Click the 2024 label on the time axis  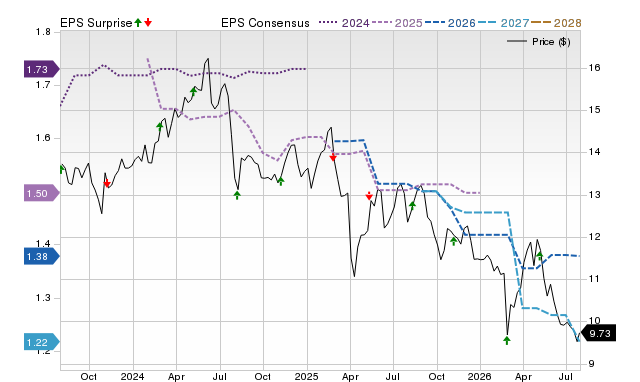point(132,376)
